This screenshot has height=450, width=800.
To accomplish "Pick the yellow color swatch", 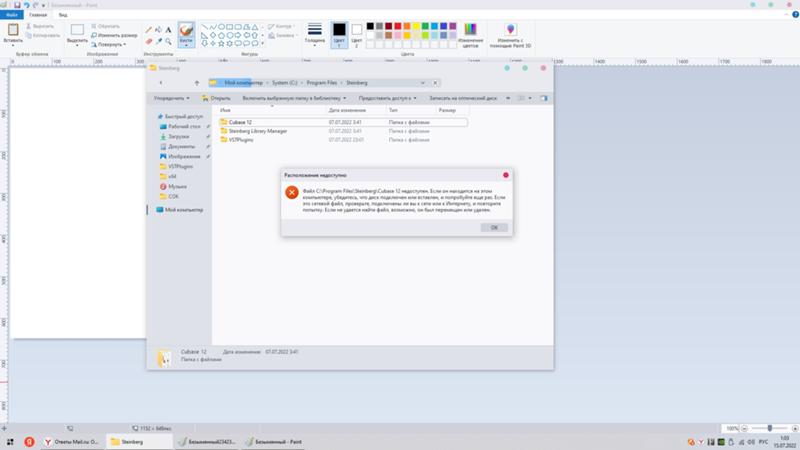I will click(x=416, y=26).
